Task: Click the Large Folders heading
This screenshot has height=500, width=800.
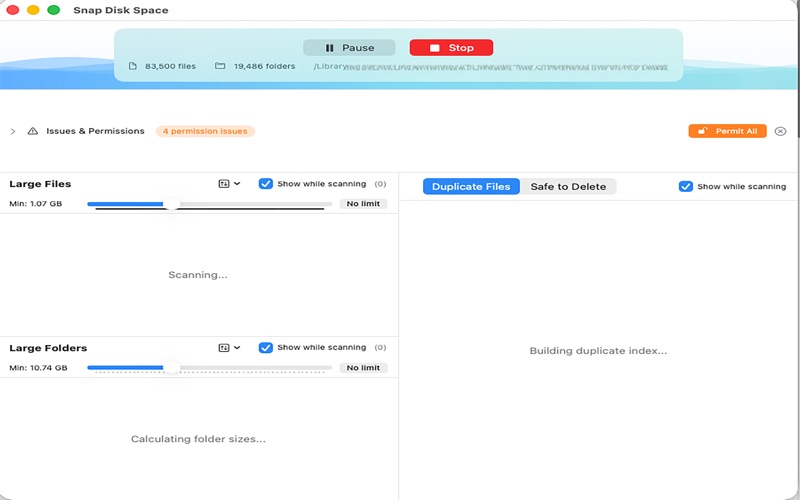Action: pyautogui.click(x=48, y=348)
